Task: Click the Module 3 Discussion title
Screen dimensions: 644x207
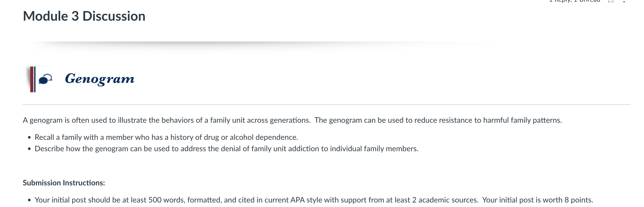Action: coord(84,16)
